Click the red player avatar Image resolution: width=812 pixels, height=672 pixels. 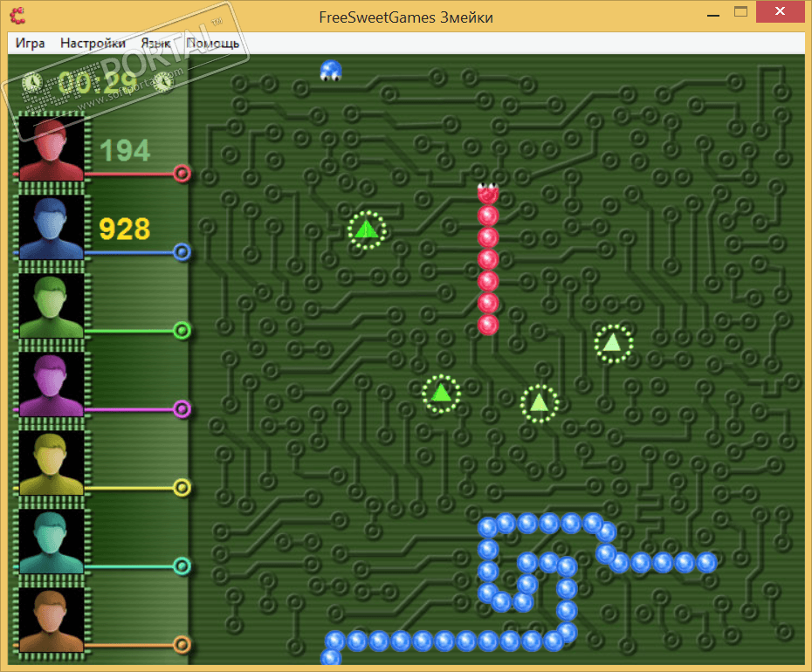(x=52, y=148)
